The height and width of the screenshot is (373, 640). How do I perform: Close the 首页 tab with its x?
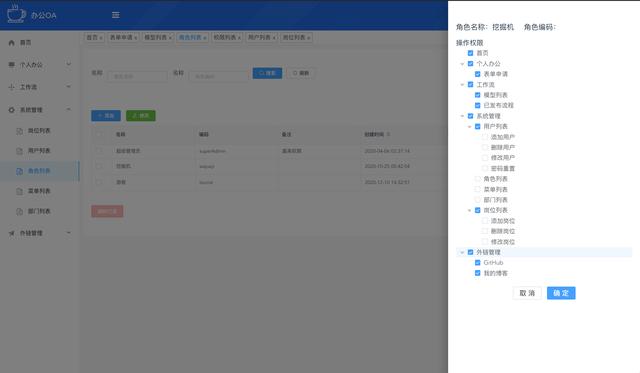coord(101,38)
